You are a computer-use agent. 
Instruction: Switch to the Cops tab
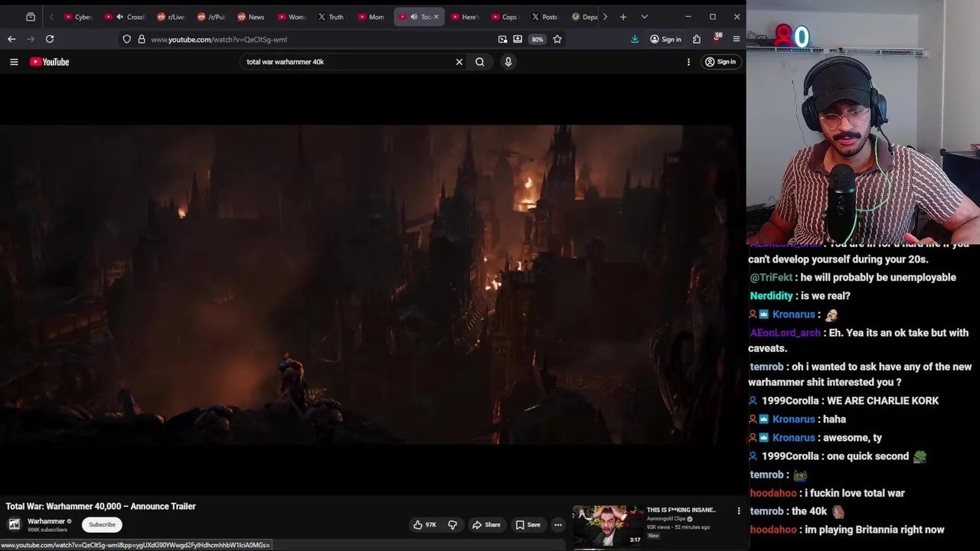tap(505, 17)
